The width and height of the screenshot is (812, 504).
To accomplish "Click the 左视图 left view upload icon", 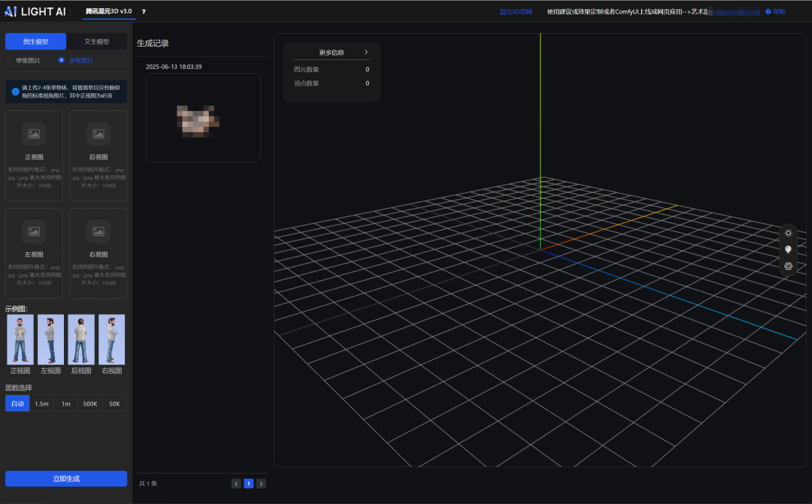I will click(33, 231).
